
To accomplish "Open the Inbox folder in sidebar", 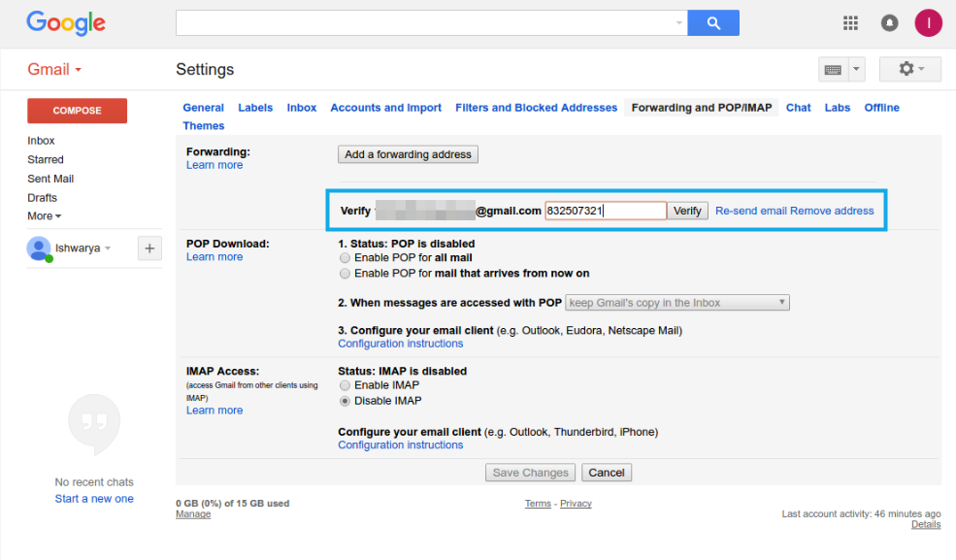I will [x=41, y=141].
